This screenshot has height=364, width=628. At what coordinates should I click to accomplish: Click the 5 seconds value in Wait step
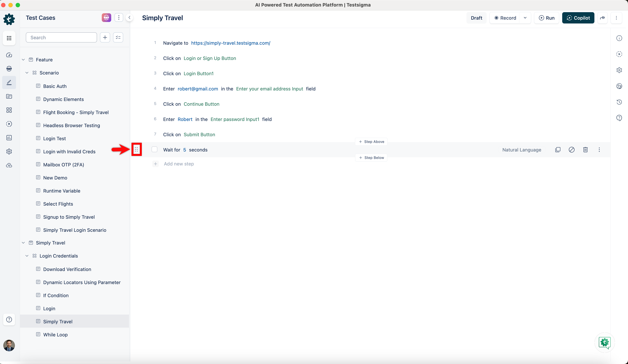(x=185, y=150)
